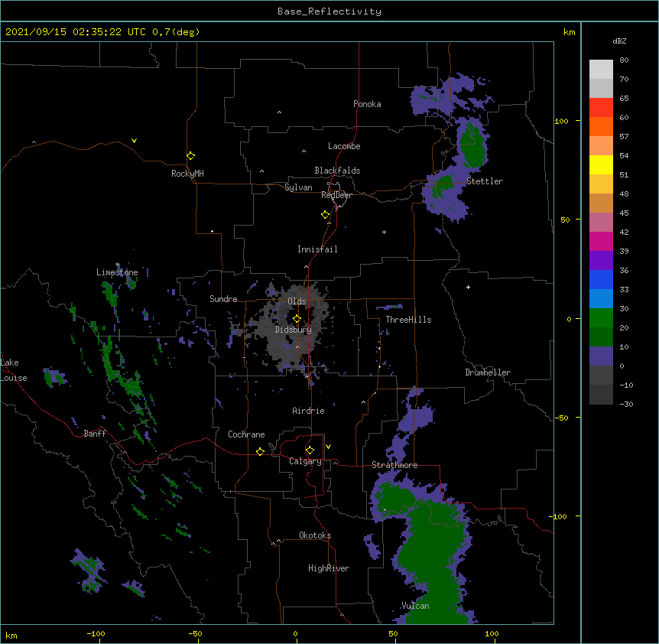Click the Airdrie city label
The width and height of the screenshot is (659, 644).
[308, 411]
